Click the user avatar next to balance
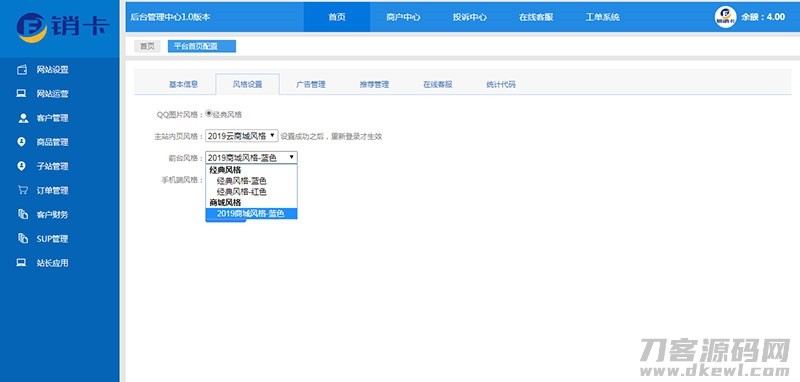 coord(725,17)
